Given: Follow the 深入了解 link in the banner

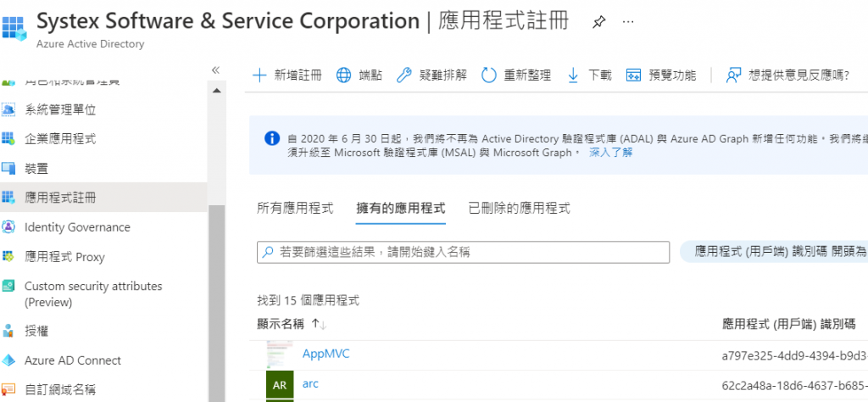Looking at the screenshot, I should 610,153.
